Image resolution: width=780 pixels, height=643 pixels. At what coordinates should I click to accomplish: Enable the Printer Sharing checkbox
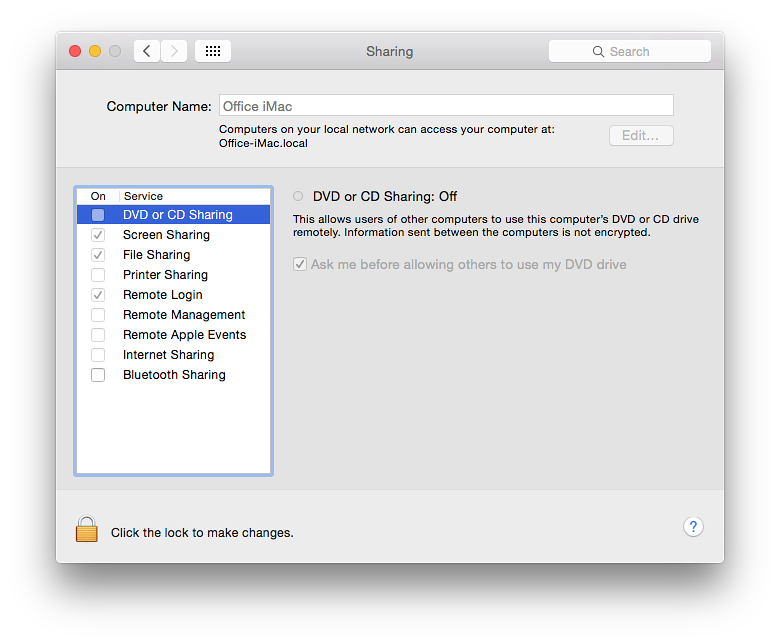tap(98, 275)
